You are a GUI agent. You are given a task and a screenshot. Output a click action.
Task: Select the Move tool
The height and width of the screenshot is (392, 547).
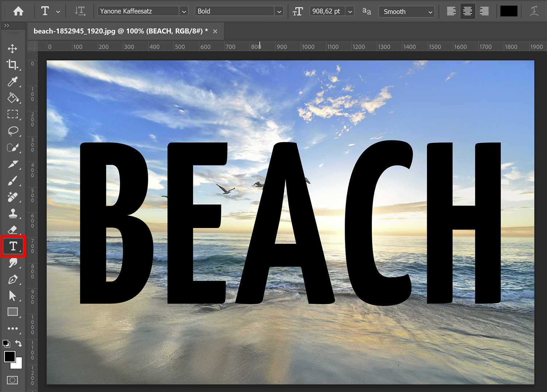13,48
